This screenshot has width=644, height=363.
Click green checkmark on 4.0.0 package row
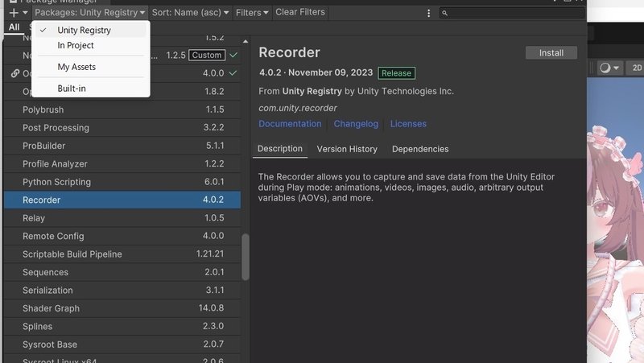point(233,73)
